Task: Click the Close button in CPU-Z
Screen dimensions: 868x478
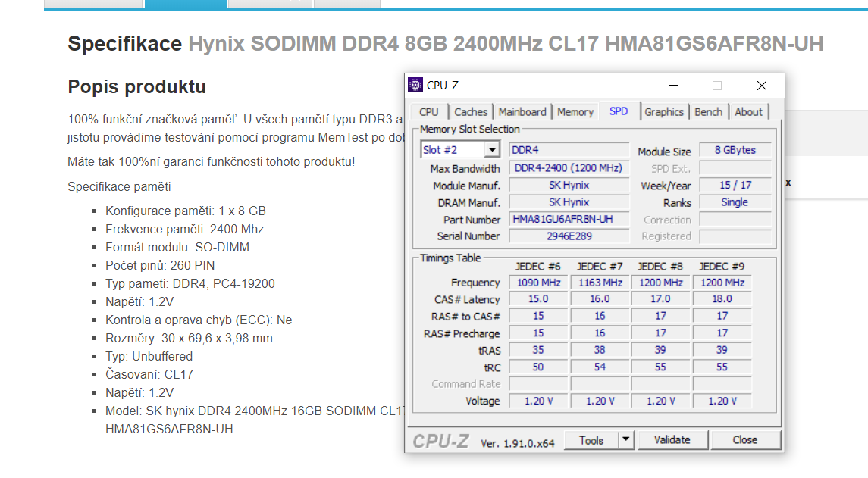Action: [x=745, y=440]
